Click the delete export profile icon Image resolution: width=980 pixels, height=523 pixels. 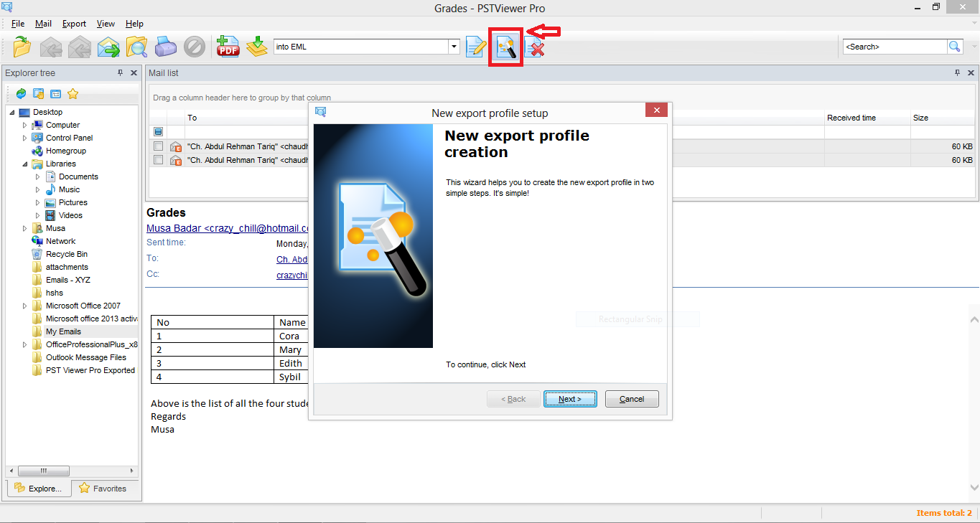coord(534,47)
